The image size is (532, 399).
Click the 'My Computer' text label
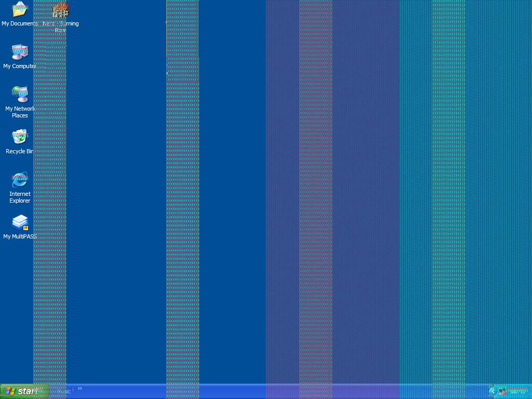[20, 66]
